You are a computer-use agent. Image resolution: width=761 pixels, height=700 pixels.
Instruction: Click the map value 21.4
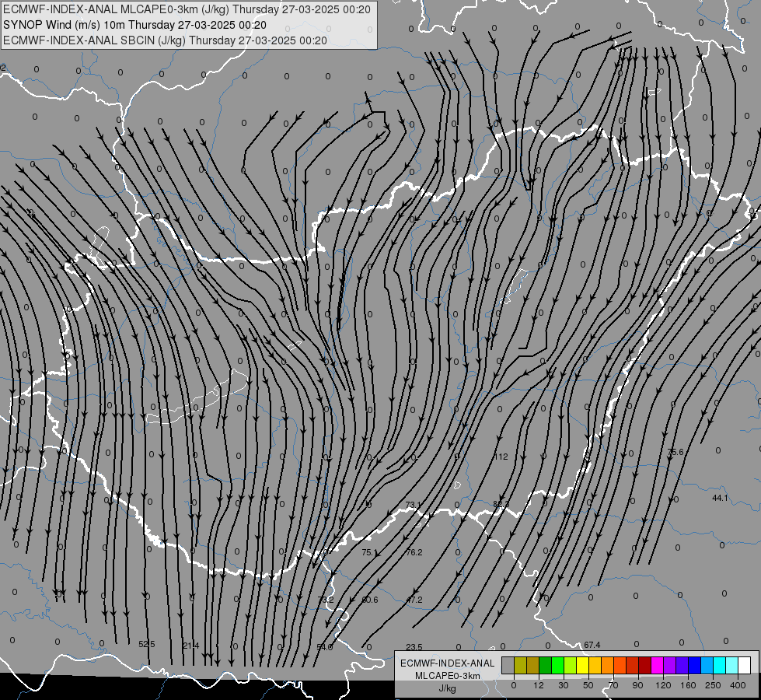point(190,646)
